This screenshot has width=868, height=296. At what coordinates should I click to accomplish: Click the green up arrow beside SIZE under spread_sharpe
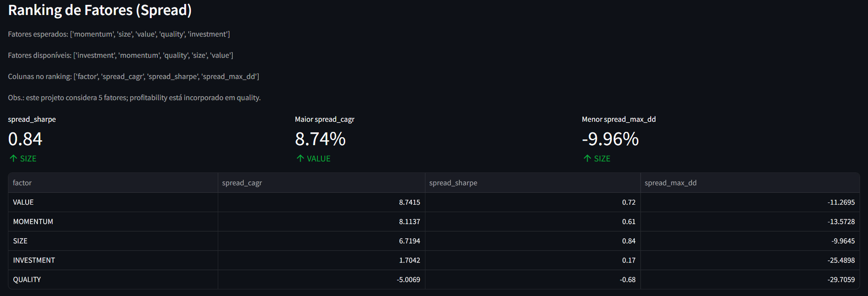tap(13, 158)
